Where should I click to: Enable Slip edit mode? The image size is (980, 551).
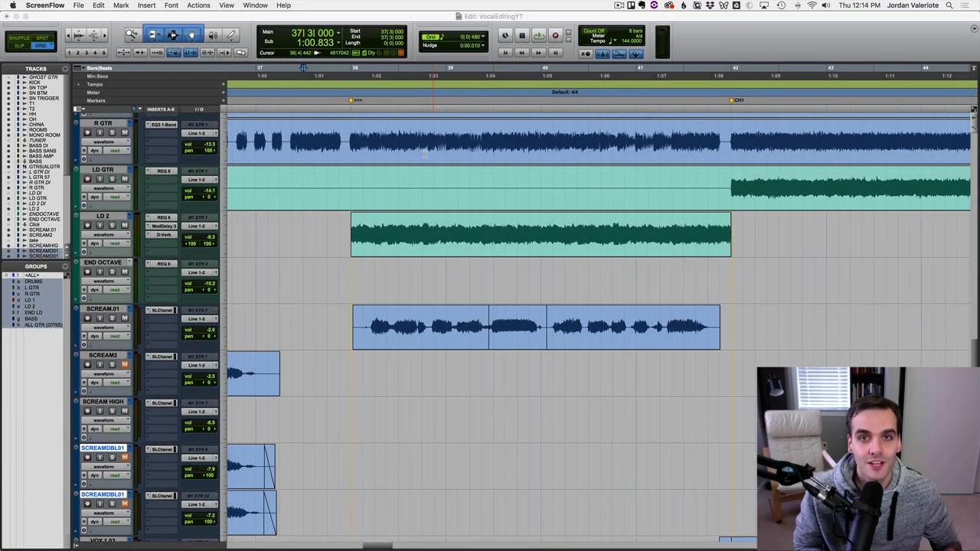coord(19,46)
